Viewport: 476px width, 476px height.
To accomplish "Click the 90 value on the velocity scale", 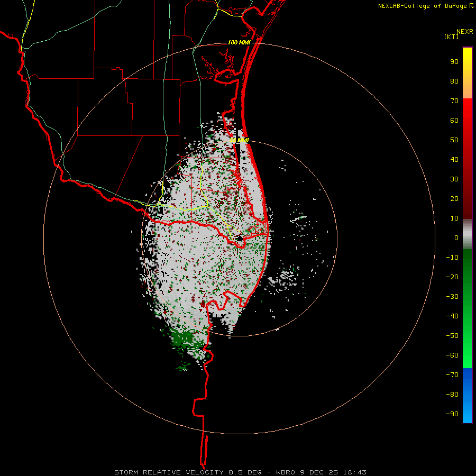I will [x=454, y=62].
